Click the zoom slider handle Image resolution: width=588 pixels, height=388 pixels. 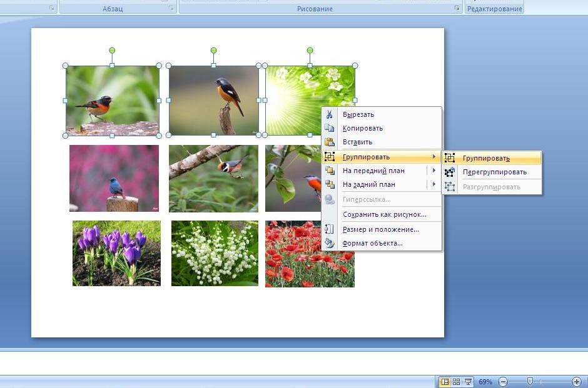click(x=529, y=382)
